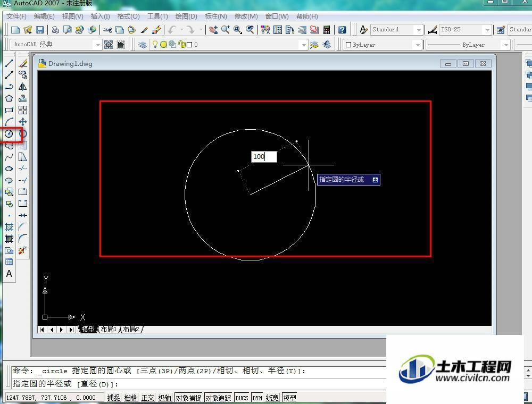Click the Save icon in toolbar
Viewport: 532px width, 404px height.
(40, 30)
